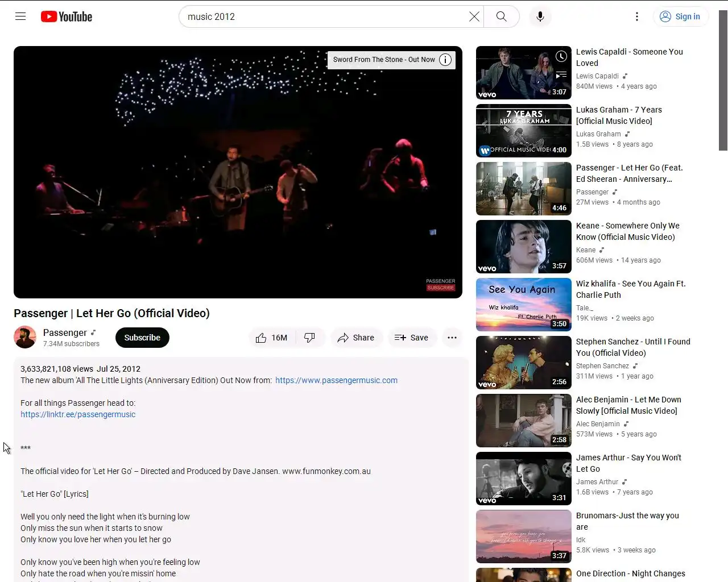Click the view count and date line
Viewport: 728px width, 582px height.
click(80, 369)
